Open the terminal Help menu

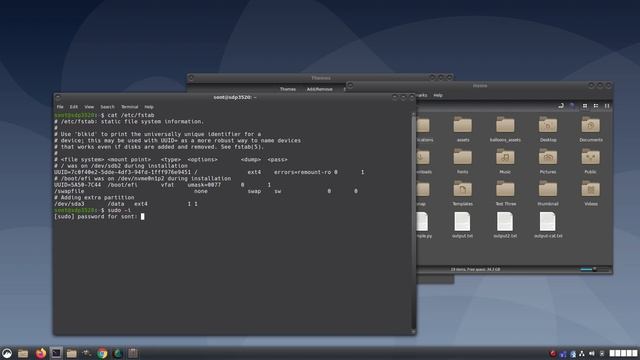tap(149, 107)
